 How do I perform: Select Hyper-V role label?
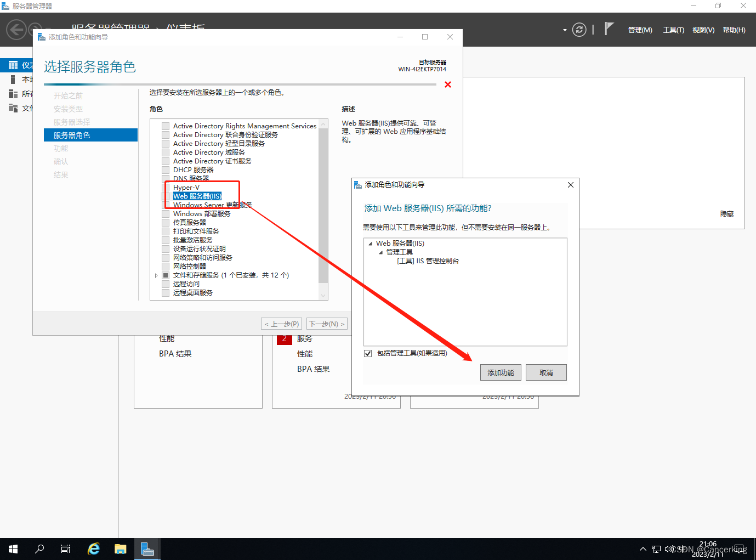186,188
